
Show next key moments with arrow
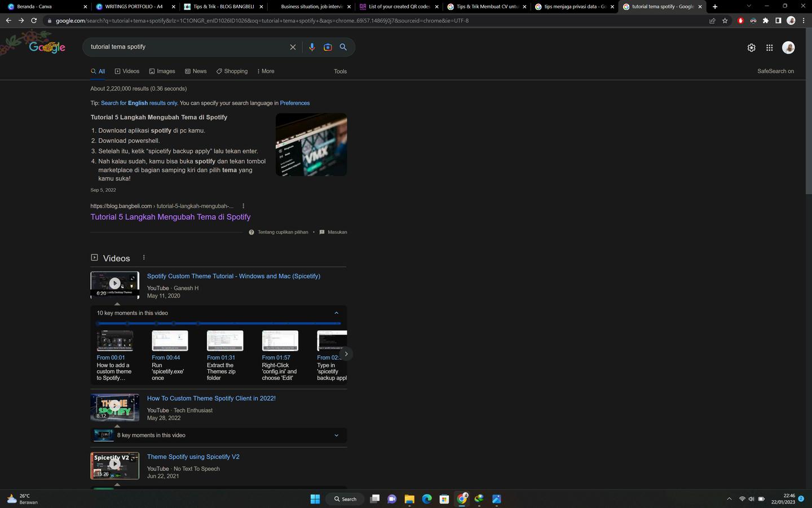346,354
